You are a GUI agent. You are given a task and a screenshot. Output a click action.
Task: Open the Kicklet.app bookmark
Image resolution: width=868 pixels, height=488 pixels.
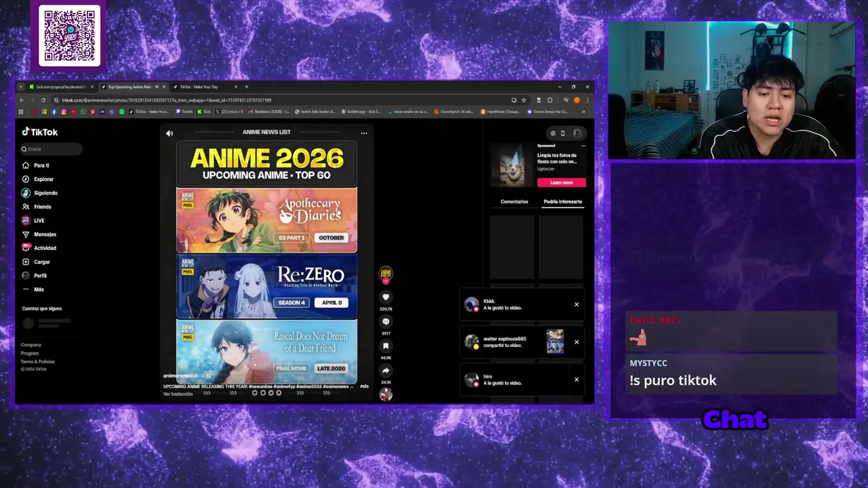(361, 112)
